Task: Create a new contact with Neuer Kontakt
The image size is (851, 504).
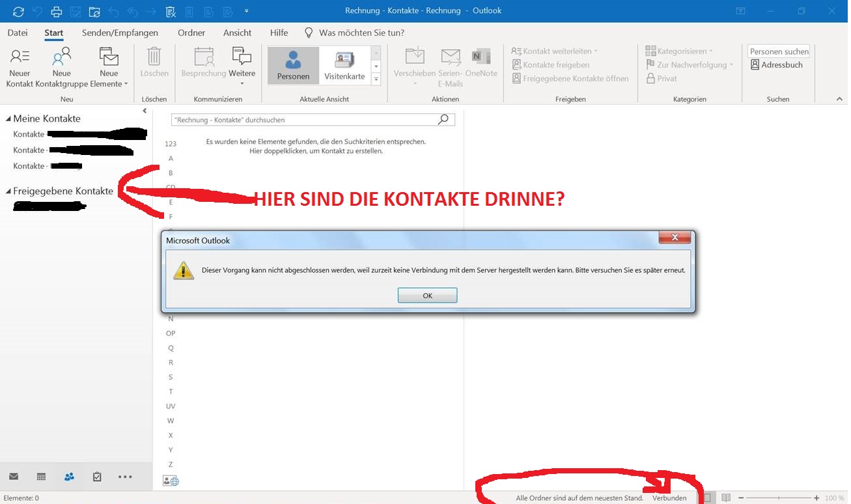Action: pos(20,67)
